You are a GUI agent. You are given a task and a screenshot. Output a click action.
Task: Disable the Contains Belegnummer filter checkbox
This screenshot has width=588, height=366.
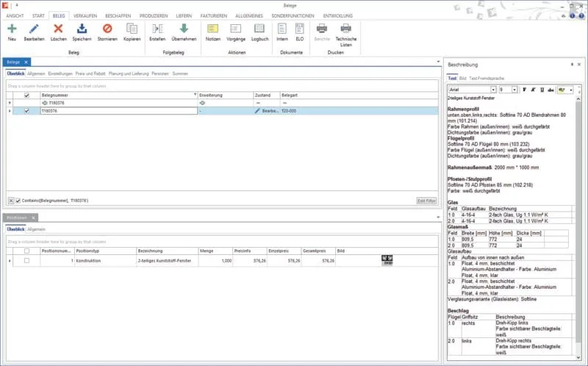pyautogui.click(x=19, y=200)
